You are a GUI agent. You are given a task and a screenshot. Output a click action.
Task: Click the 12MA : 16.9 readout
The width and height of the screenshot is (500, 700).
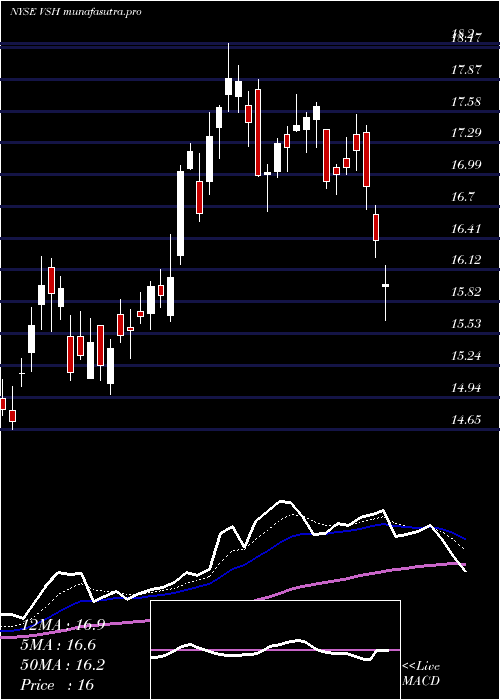pyautogui.click(x=62, y=625)
